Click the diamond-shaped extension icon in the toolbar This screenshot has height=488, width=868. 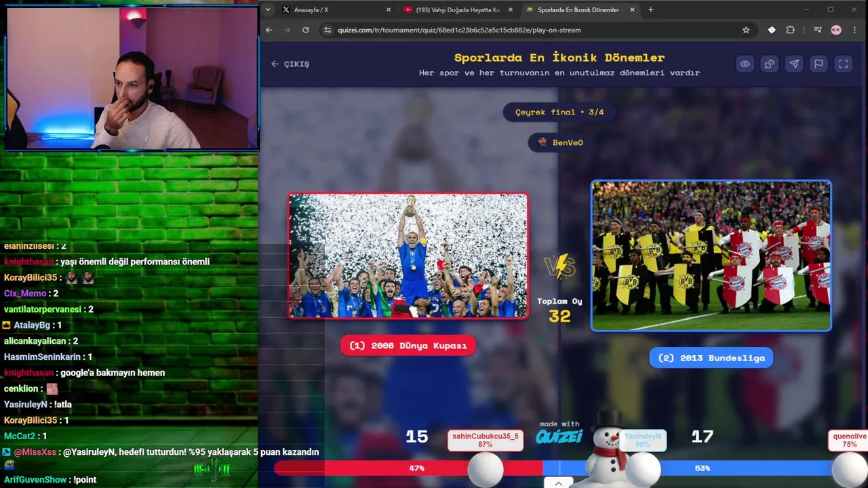point(772,30)
